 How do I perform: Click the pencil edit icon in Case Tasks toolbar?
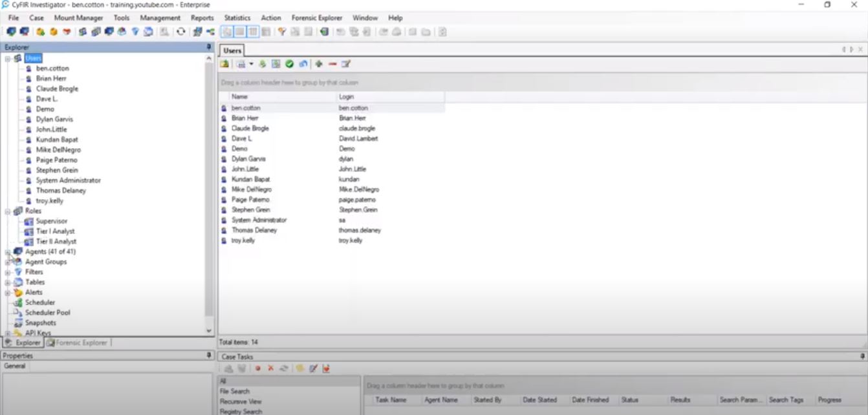pos(314,368)
